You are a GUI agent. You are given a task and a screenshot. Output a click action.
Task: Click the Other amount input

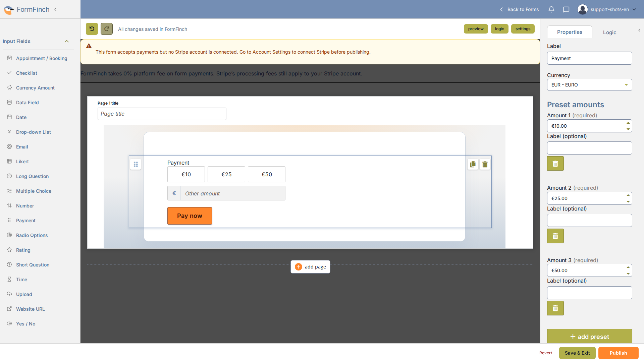click(x=233, y=193)
